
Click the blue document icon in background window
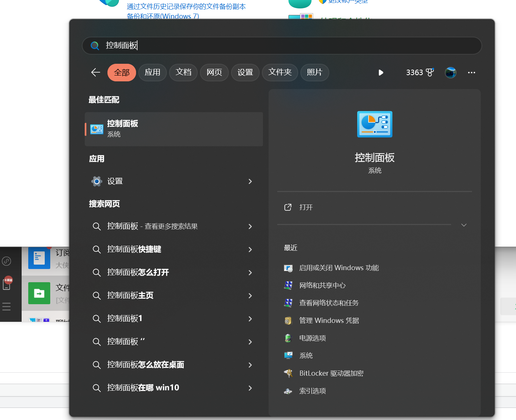[x=39, y=258]
